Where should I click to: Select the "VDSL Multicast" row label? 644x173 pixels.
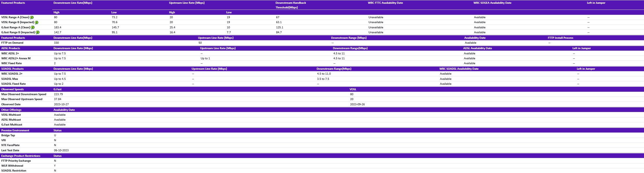[11, 115]
